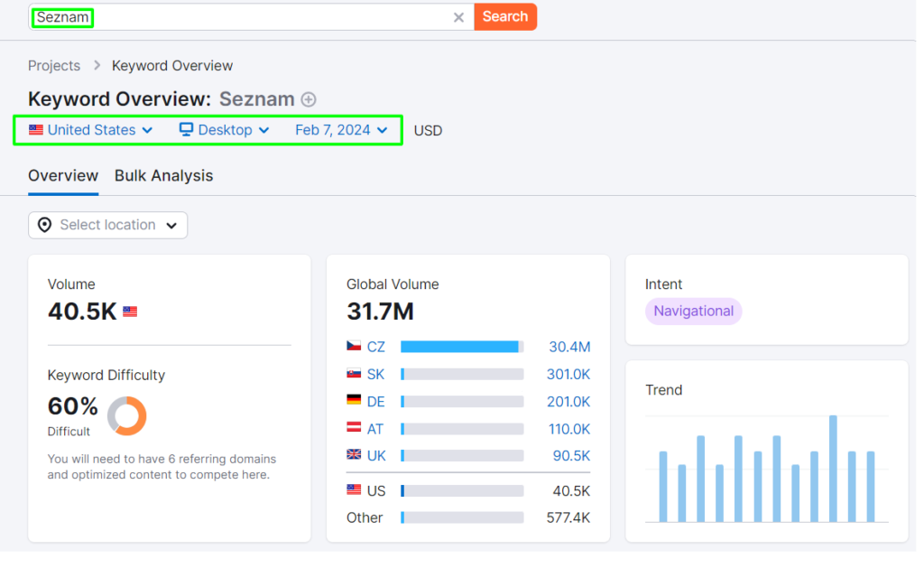Click the location pin icon
924x568 pixels.
45,225
